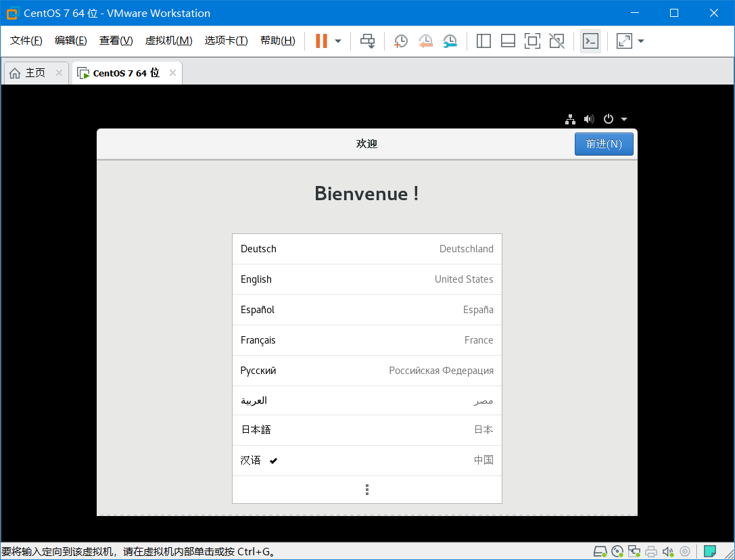Viewport: 735px width, 560px height.
Task: Toggle the library sidebar panel icon
Action: pos(483,41)
